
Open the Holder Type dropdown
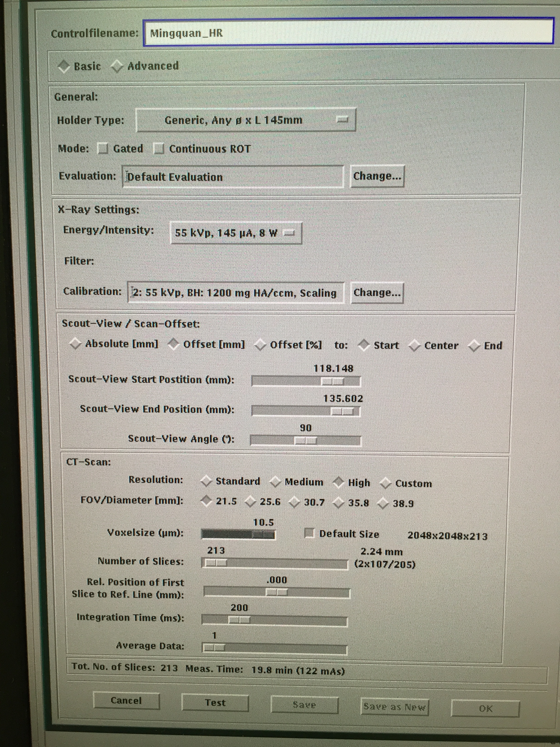tap(245, 120)
